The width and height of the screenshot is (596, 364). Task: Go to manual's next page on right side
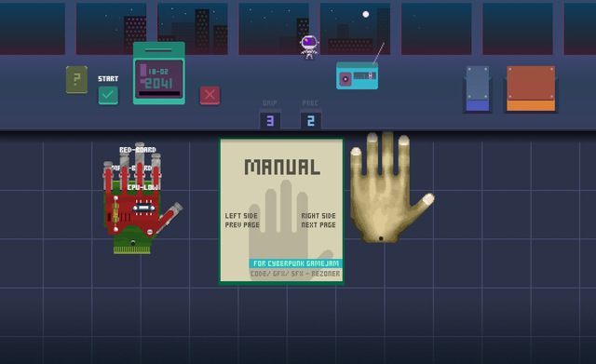pyautogui.click(x=318, y=221)
